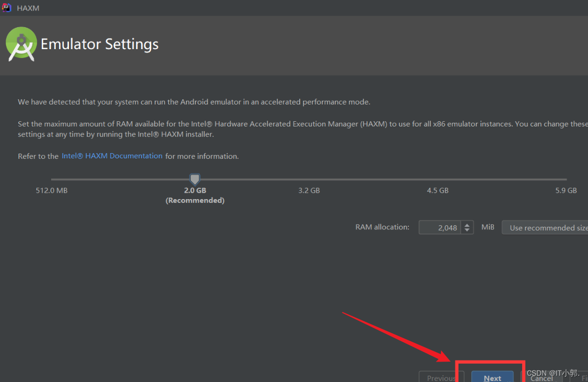Click the IntelliJ icon in the HAXM title bar
The image size is (588, 382).
(6, 7)
